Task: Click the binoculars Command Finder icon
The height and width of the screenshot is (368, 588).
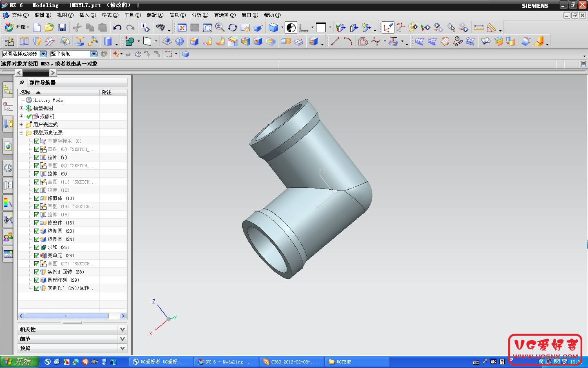Action: pyautogui.click(x=160, y=27)
